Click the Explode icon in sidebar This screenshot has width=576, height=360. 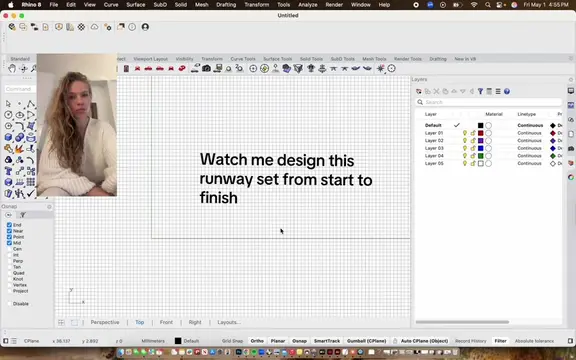[19, 149]
